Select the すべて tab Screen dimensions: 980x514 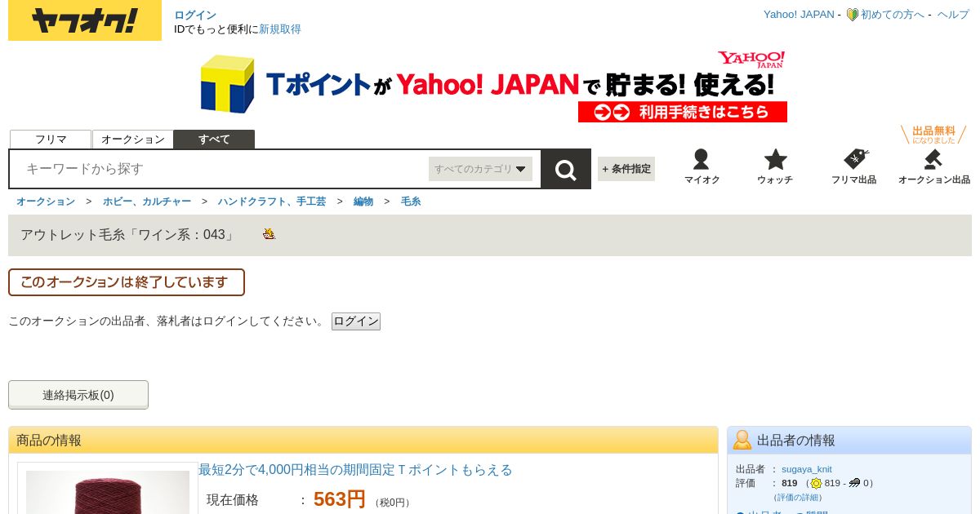click(214, 140)
